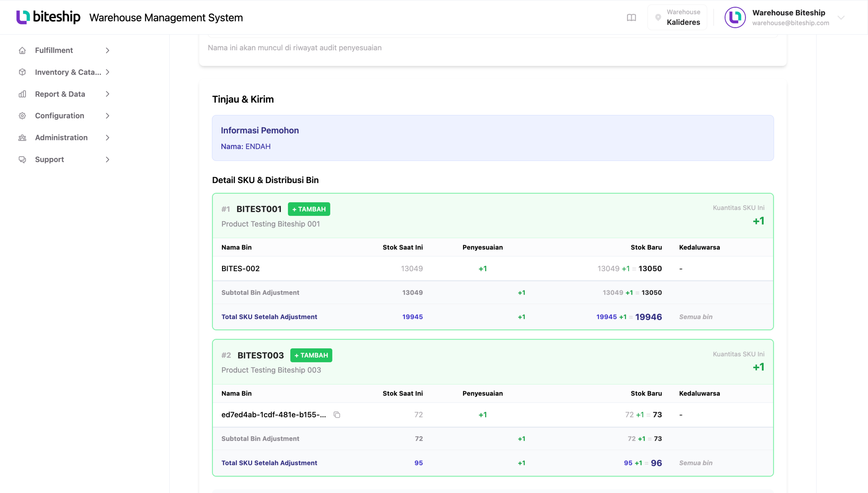Click the Warehouse Biteship profile avatar
The width and height of the screenshot is (868, 493).
pos(735,17)
